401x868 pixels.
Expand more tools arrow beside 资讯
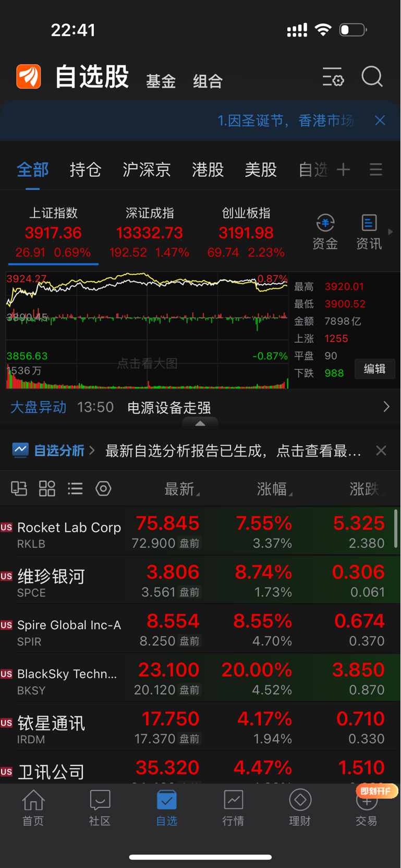(x=391, y=231)
